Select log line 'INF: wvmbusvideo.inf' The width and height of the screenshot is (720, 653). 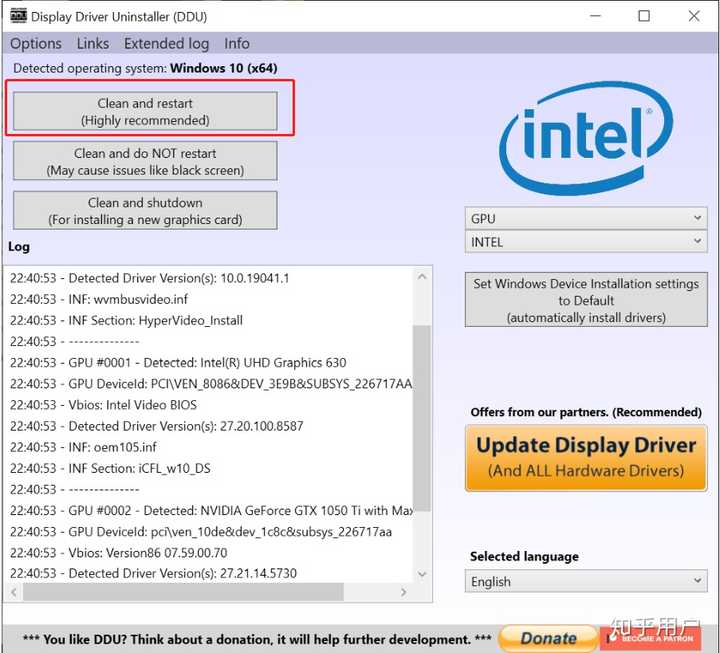coord(99,299)
